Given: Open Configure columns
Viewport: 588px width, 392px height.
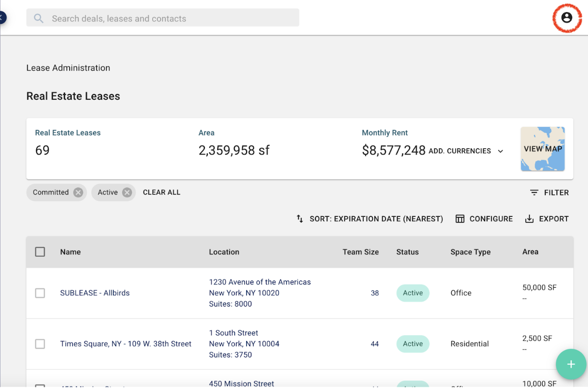Looking at the screenshot, I should point(484,219).
